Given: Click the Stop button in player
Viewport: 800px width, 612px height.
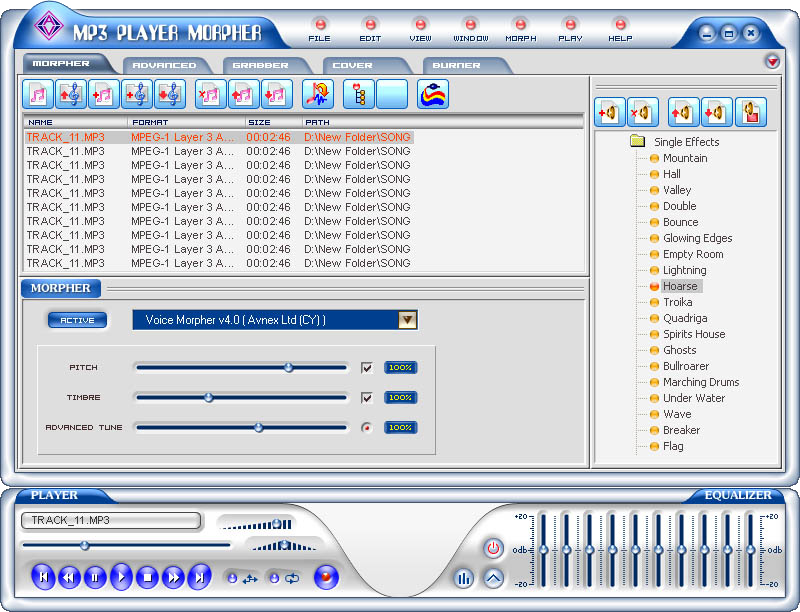Looking at the screenshot, I should click(148, 577).
